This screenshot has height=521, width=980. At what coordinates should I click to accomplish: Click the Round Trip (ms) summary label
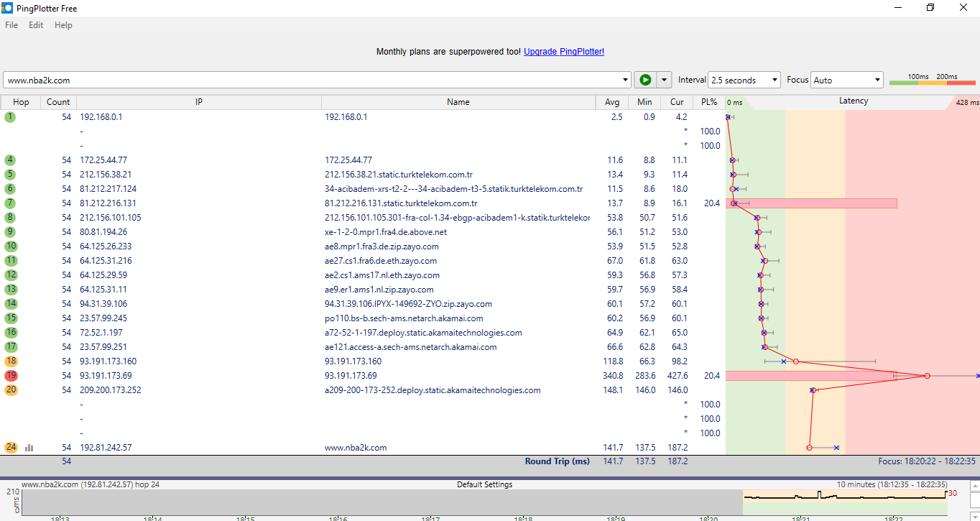coord(557,461)
